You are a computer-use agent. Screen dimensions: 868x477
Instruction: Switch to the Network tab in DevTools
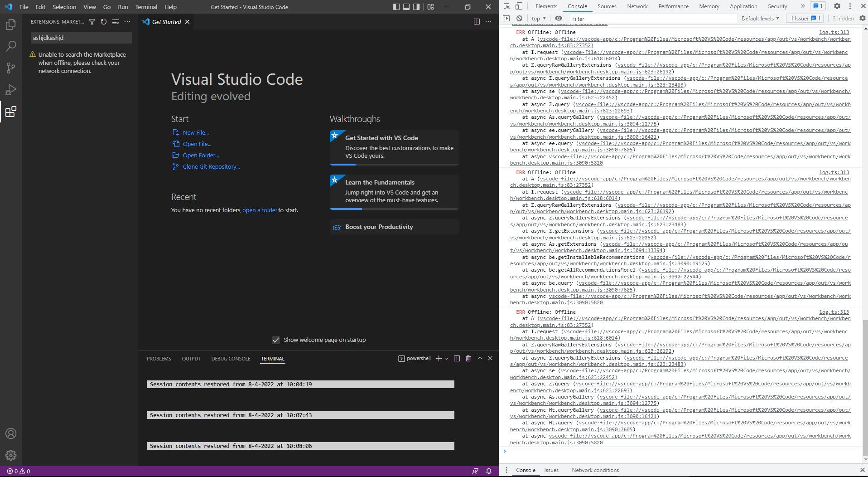[x=637, y=6]
